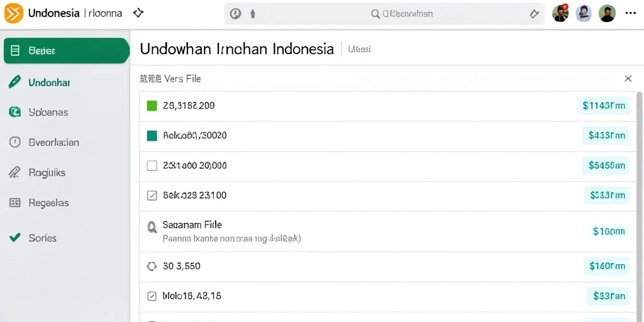Click the orange Undonesia app logo
Screen dimensions: 644x322
[14, 13]
